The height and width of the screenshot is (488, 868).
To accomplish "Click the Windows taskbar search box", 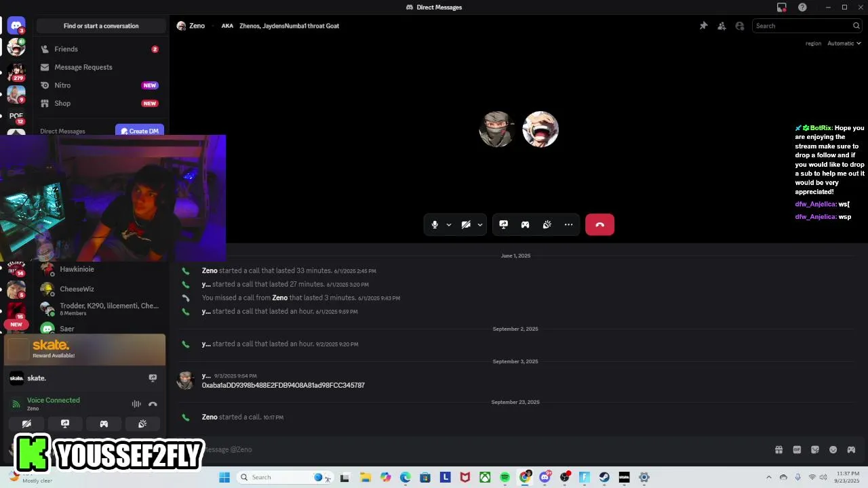I will click(285, 477).
